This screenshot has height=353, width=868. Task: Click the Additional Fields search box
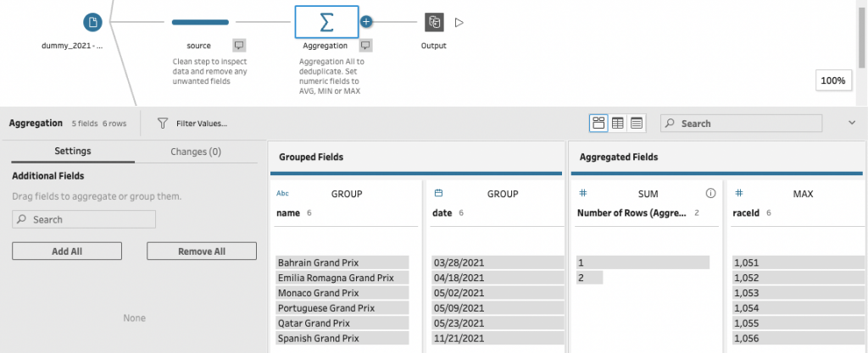tap(84, 219)
